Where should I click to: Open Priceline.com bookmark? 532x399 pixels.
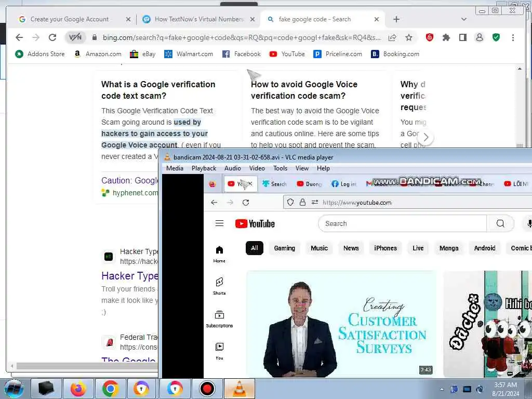(x=338, y=54)
